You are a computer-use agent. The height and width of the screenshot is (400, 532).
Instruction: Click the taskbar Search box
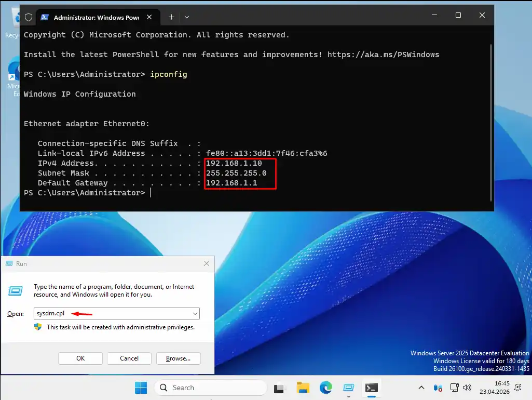pos(210,388)
